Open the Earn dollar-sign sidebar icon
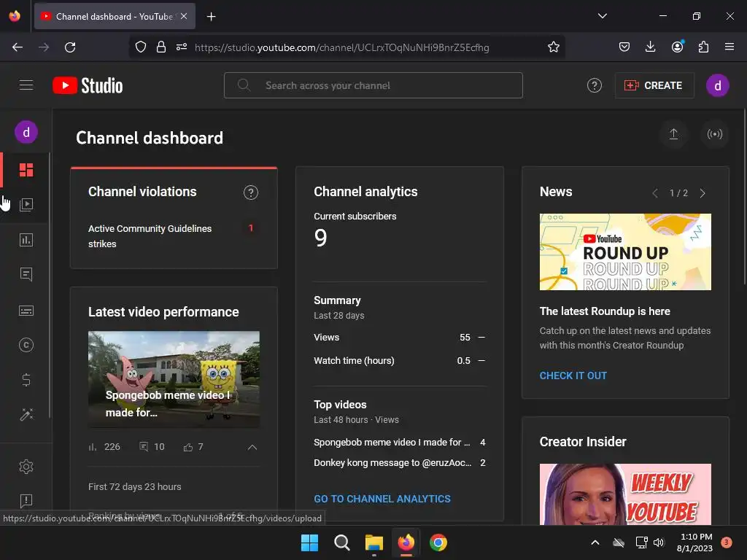Viewport: 747px width, 560px height. [x=26, y=380]
